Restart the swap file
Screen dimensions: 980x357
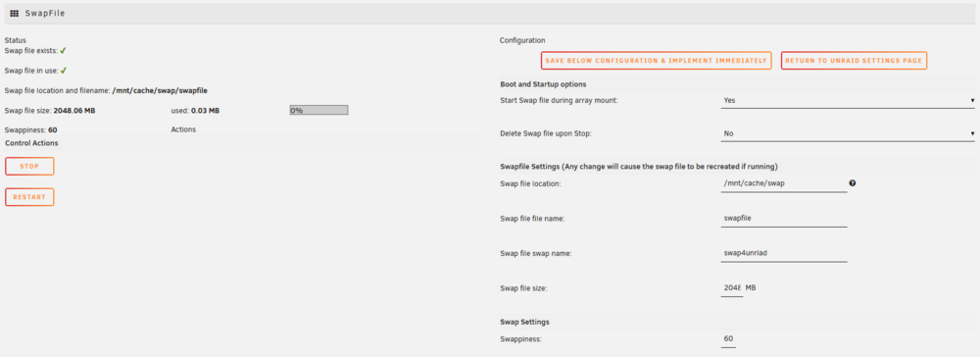(29, 197)
